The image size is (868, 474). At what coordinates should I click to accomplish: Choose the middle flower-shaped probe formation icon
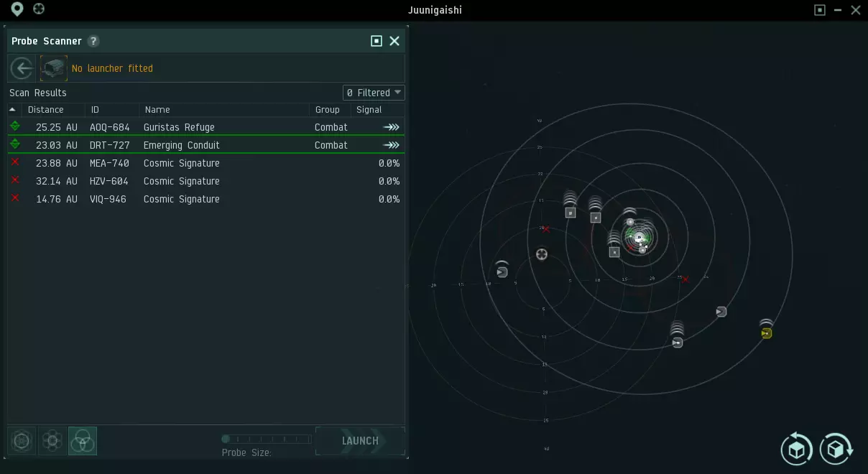click(52, 440)
